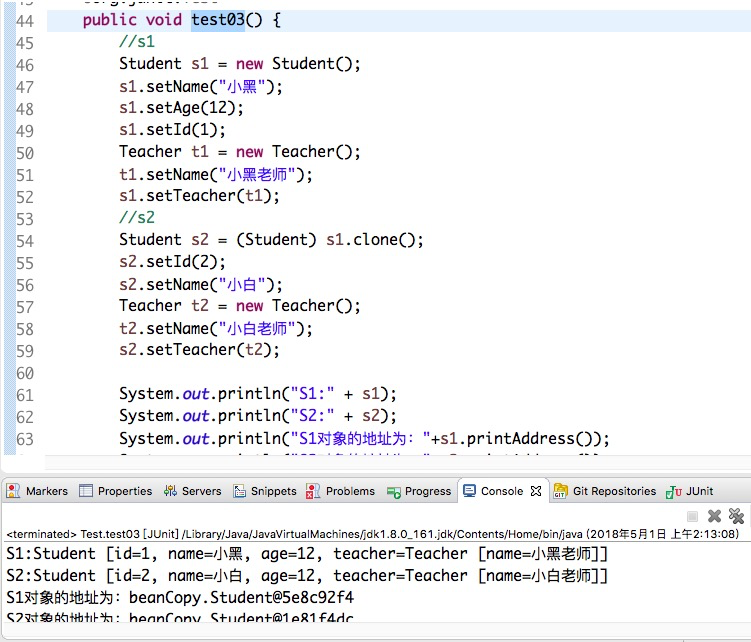751x642 pixels.
Task: Switch to the Problems tab
Action: point(350,491)
